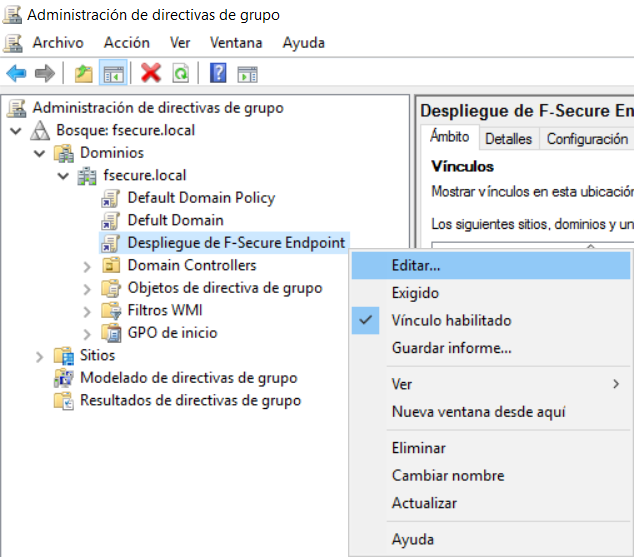
Task: Collapse the Dominios tree node
Action: click(x=39, y=154)
